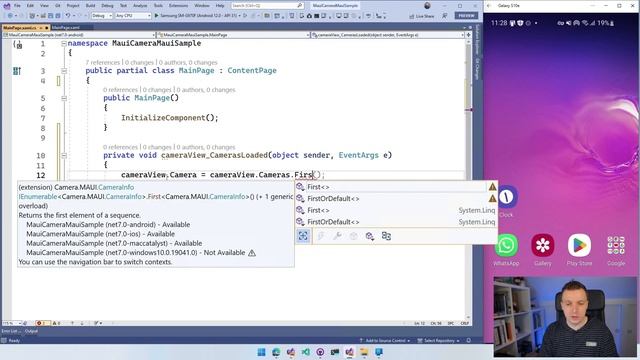This screenshot has height=360, width=640.
Task: Click the notifications bell in status bar
Action: 469,340
